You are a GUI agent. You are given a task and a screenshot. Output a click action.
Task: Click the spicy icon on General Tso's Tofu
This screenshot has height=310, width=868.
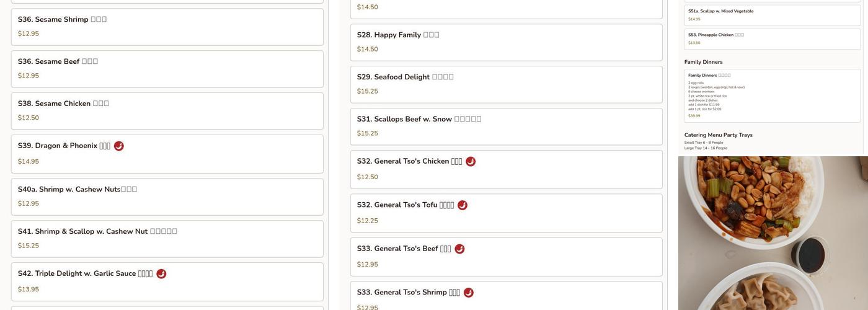(x=463, y=205)
